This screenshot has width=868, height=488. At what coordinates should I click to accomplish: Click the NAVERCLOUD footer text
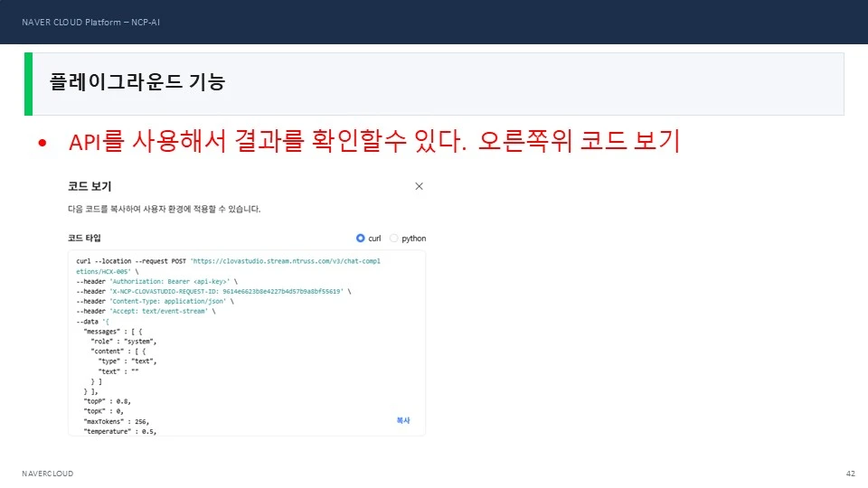click(x=48, y=474)
